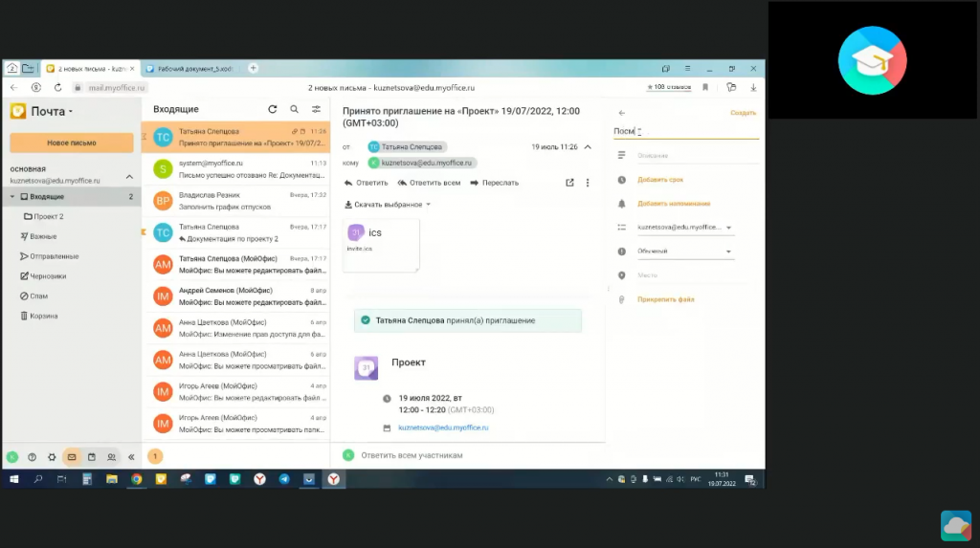Click the Описание description field
Image resolution: width=980 pixels, height=548 pixels.
click(697, 156)
